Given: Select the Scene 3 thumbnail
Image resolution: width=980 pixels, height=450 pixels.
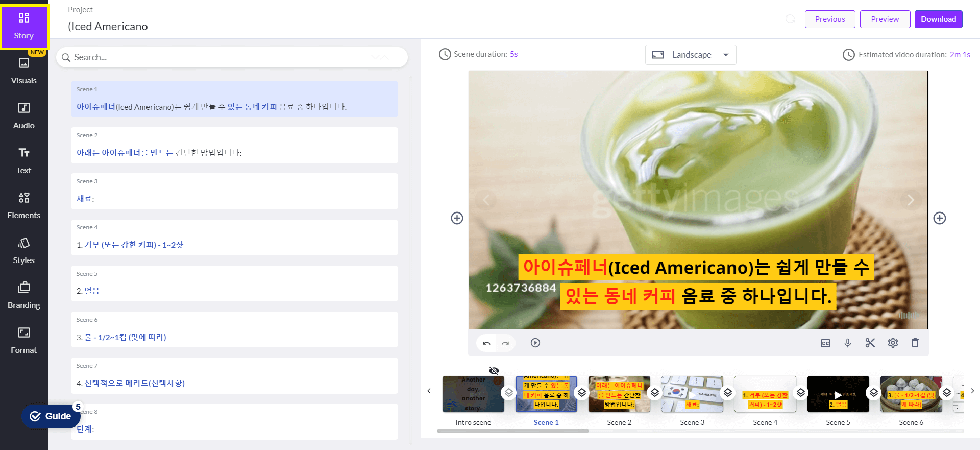Looking at the screenshot, I should click(x=692, y=394).
